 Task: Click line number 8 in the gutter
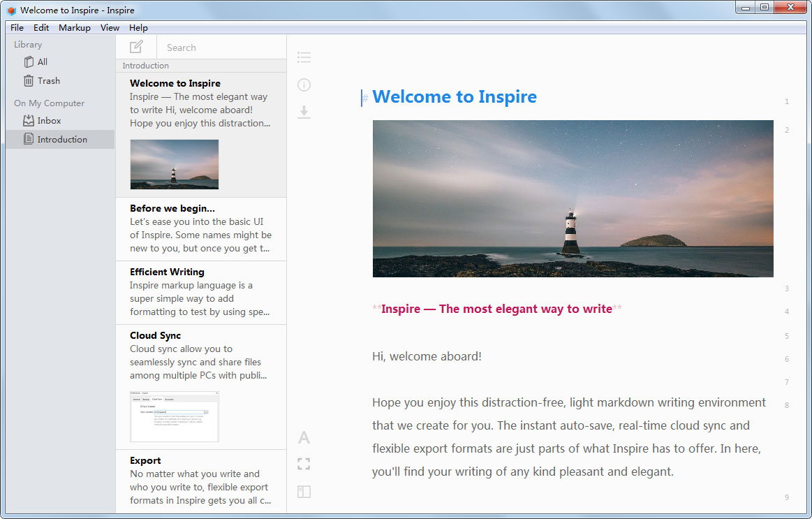tap(787, 405)
